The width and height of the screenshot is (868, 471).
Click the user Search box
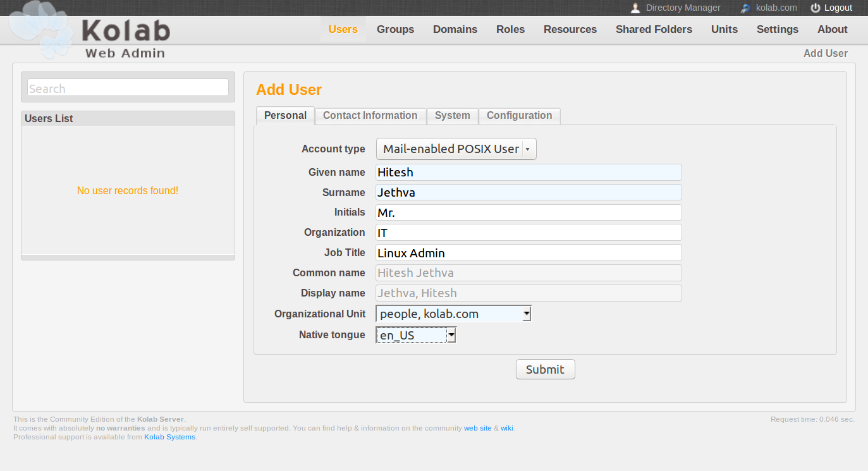128,88
